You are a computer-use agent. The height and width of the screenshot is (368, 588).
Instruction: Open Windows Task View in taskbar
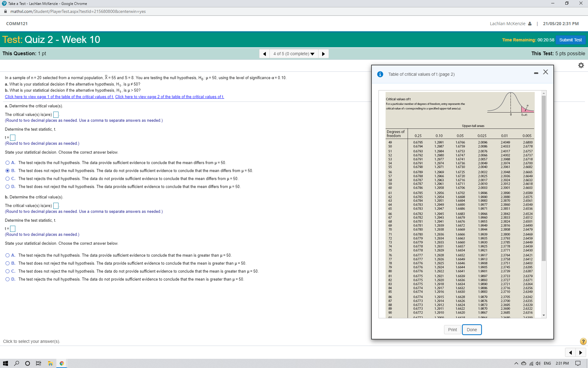[39, 363]
